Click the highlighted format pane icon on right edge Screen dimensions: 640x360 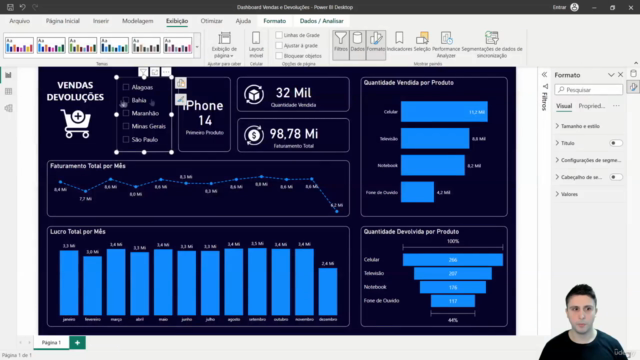coord(633,87)
